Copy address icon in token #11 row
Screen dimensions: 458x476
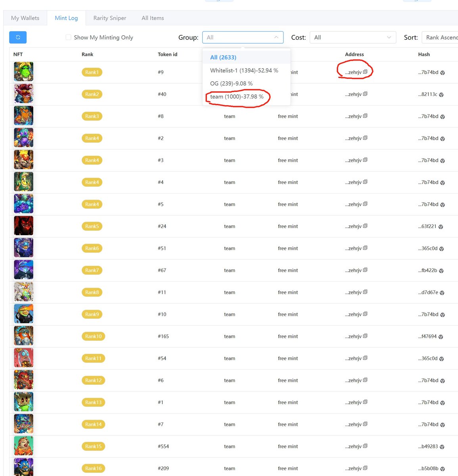coord(365,292)
